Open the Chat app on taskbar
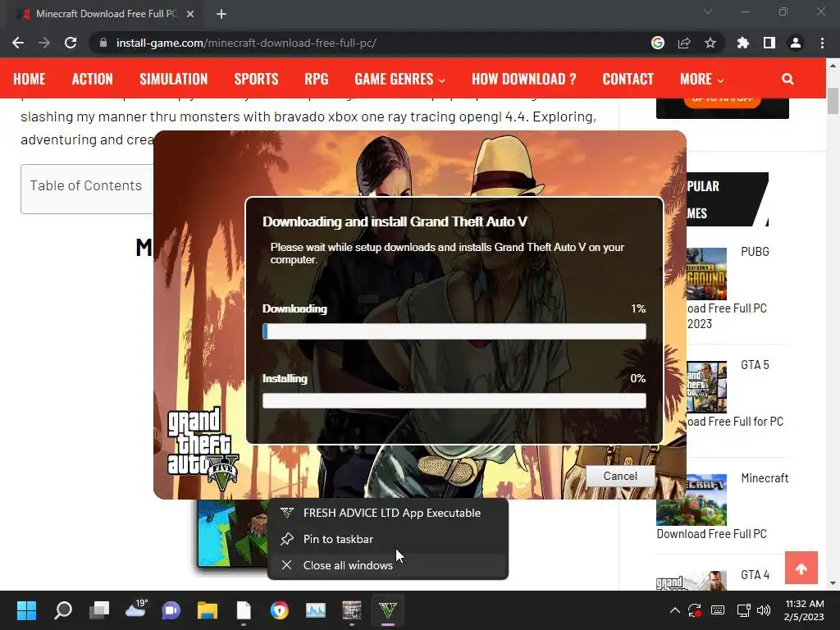Screen dimensions: 840x630 click(171, 610)
